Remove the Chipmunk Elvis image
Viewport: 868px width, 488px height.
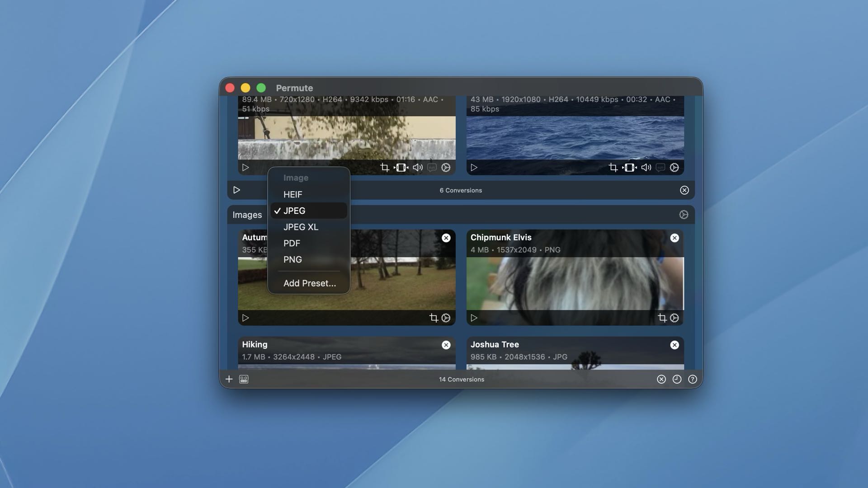tap(675, 238)
